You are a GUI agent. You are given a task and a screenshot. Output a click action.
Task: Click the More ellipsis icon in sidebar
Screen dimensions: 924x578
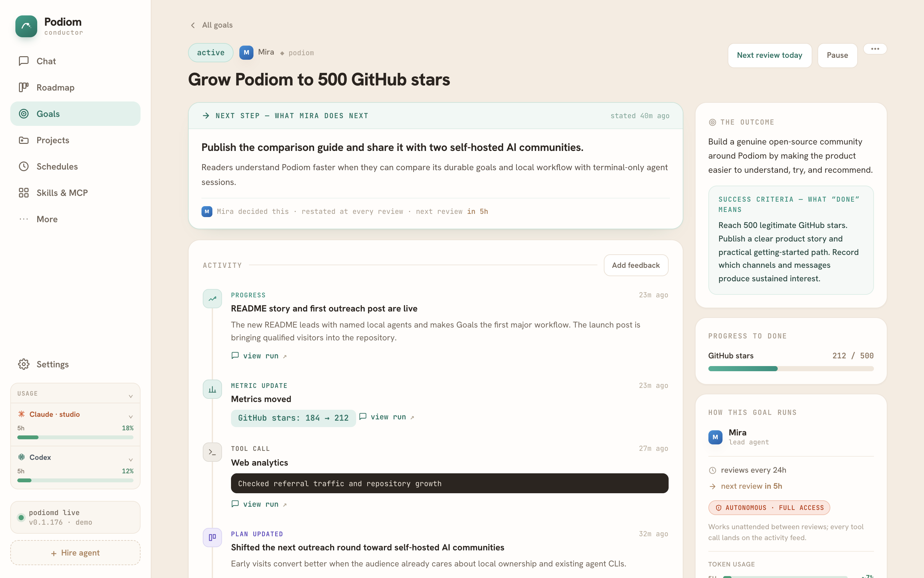click(24, 219)
